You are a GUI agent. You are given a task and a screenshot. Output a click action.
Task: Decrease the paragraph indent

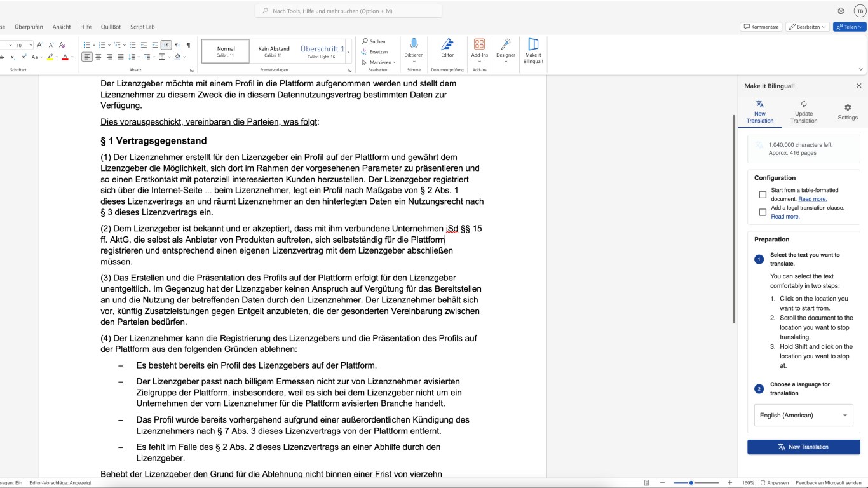coord(144,45)
